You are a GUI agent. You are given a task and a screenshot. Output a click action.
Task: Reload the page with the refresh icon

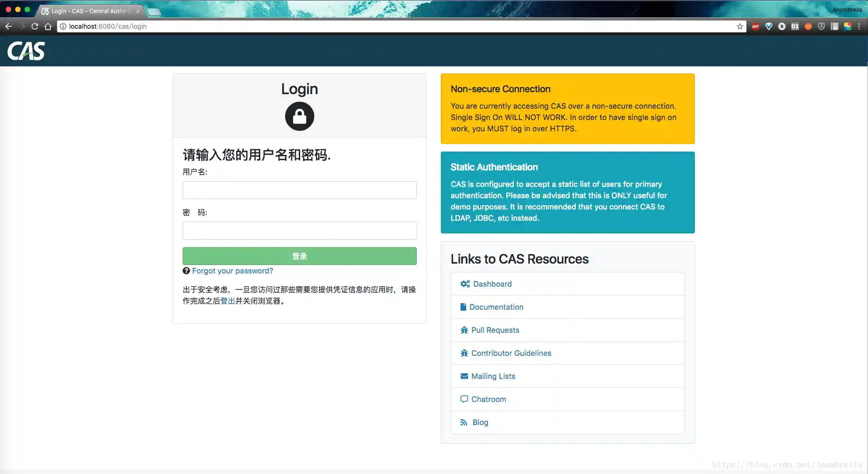click(34, 27)
